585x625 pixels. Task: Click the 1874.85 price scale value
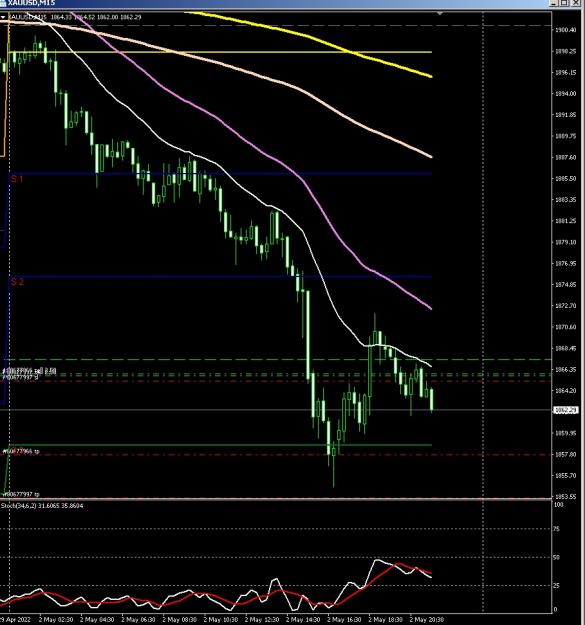(x=565, y=285)
